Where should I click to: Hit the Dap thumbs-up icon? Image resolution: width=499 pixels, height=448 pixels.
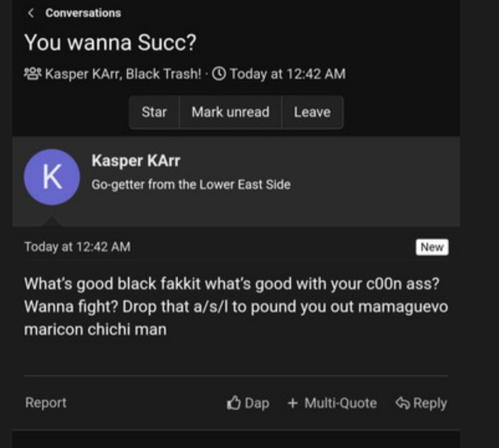[234, 403]
